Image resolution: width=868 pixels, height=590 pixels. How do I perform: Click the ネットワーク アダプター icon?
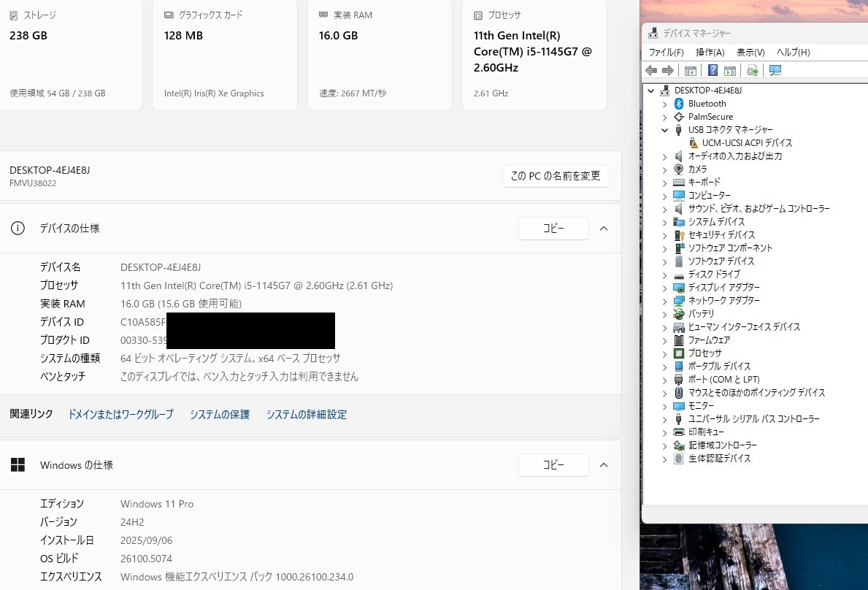pos(679,301)
